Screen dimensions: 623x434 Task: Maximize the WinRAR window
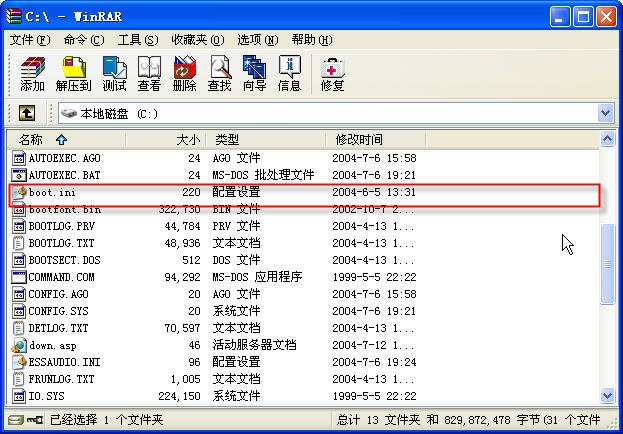tap(583, 17)
